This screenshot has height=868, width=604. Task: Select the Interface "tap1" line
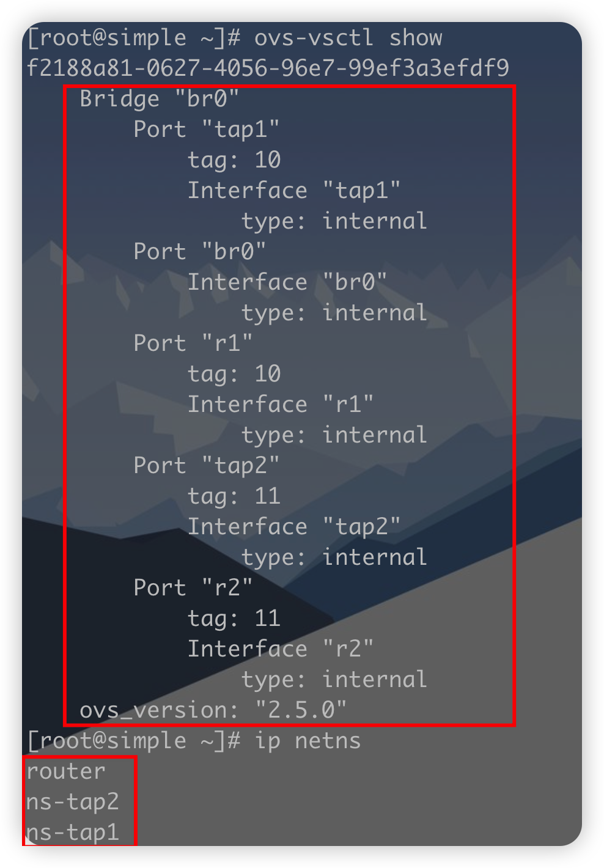(x=293, y=190)
